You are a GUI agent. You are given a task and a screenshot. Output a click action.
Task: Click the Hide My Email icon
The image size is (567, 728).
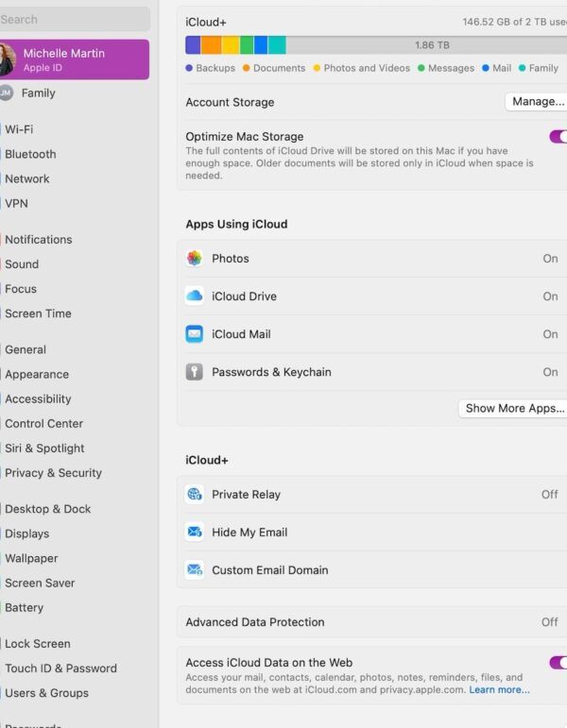tap(195, 533)
